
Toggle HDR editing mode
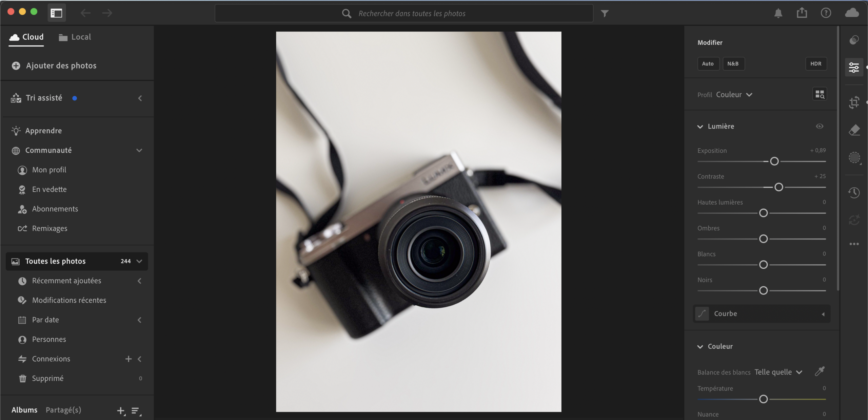coord(816,63)
